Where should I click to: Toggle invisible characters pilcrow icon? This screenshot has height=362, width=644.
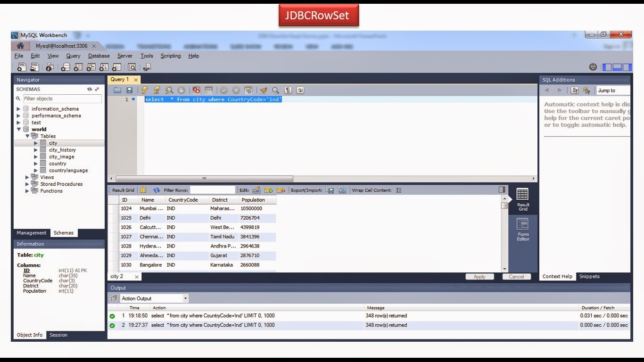click(x=288, y=90)
